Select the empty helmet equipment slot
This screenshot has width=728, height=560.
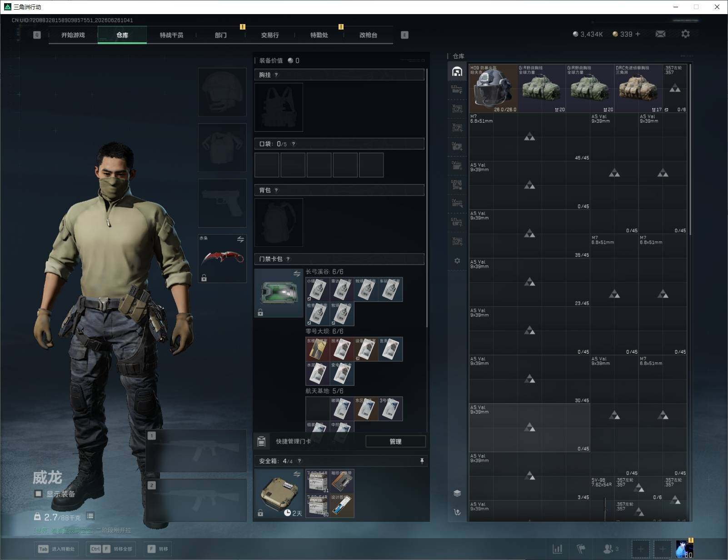pyautogui.click(x=222, y=92)
